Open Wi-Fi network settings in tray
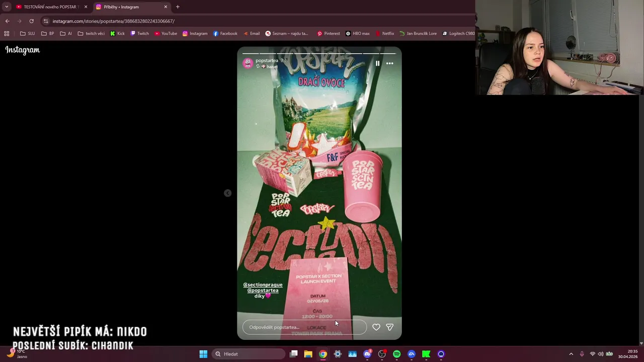The image size is (644, 362). tap(593, 354)
